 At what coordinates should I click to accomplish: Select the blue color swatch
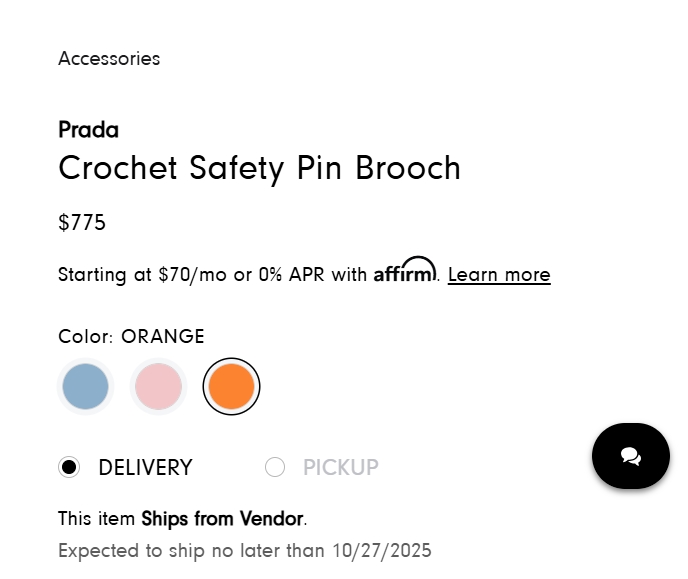(x=85, y=386)
